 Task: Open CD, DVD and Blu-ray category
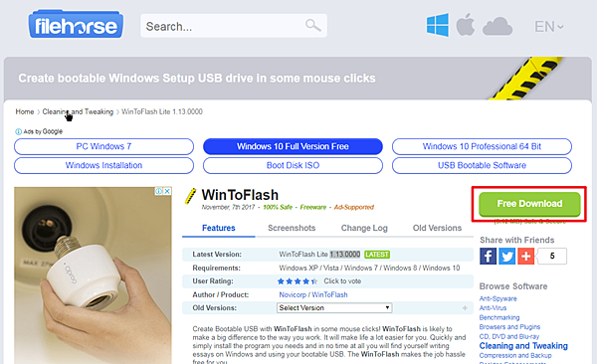pyautogui.click(x=509, y=336)
